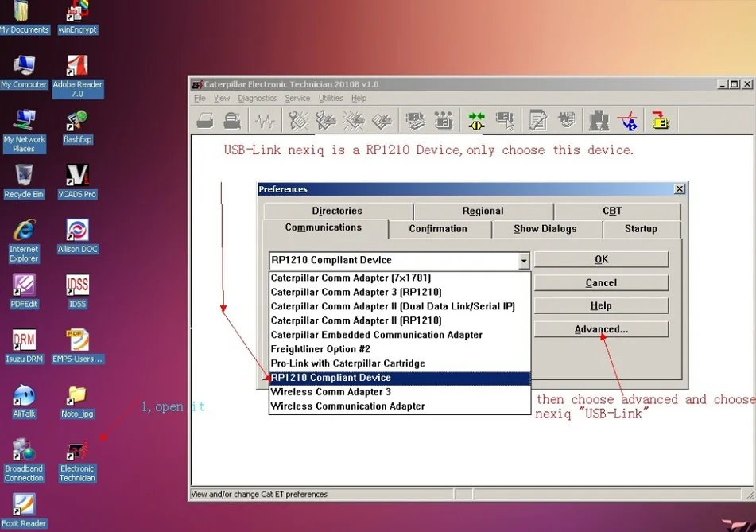Switch to the Regional tab
Viewport: 756px width, 532px height.
pyautogui.click(x=483, y=211)
